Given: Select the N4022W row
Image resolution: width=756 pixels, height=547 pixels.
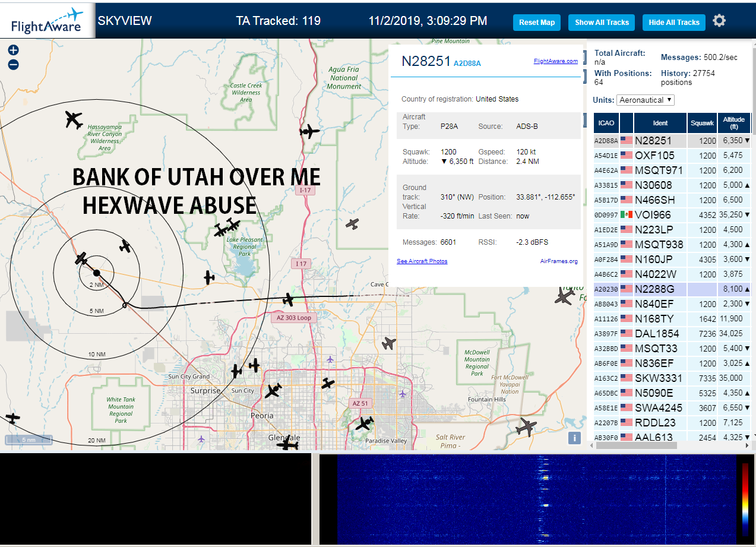Looking at the screenshot, I should tap(672, 274).
